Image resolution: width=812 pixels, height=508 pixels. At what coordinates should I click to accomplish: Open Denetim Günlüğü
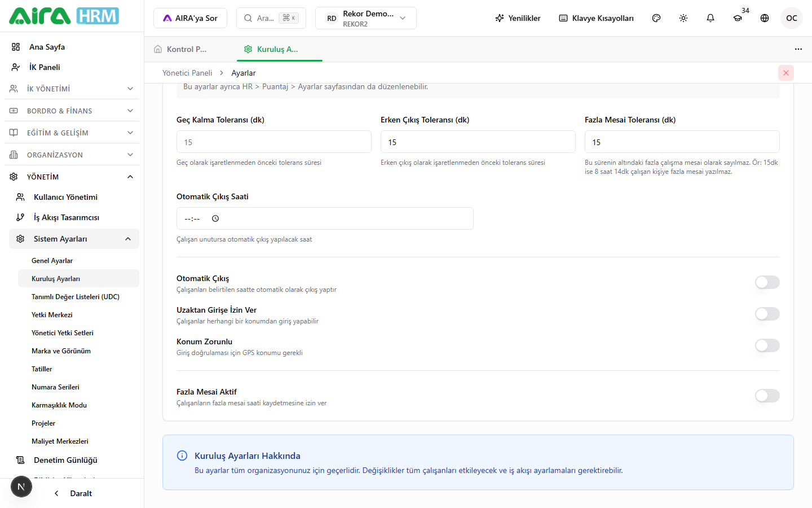(x=74, y=460)
